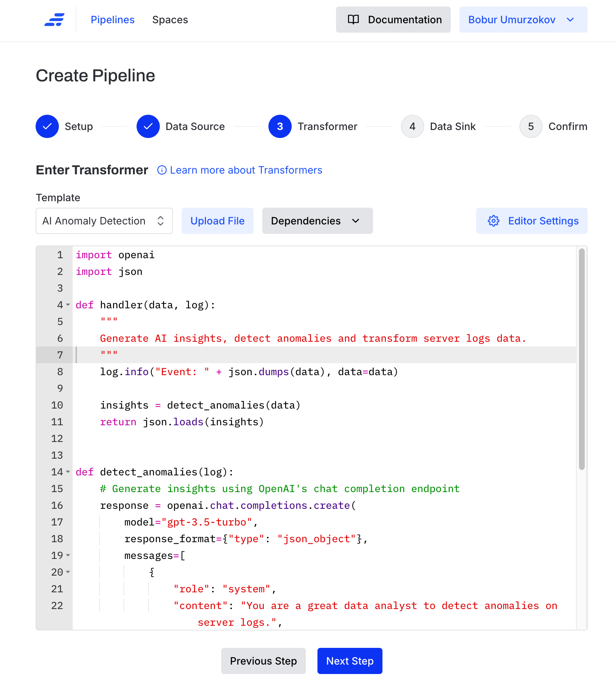The width and height of the screenshot is (616, 690).
Task: Click the code editor vertical scrollbar
Action: tap(581, 359)
